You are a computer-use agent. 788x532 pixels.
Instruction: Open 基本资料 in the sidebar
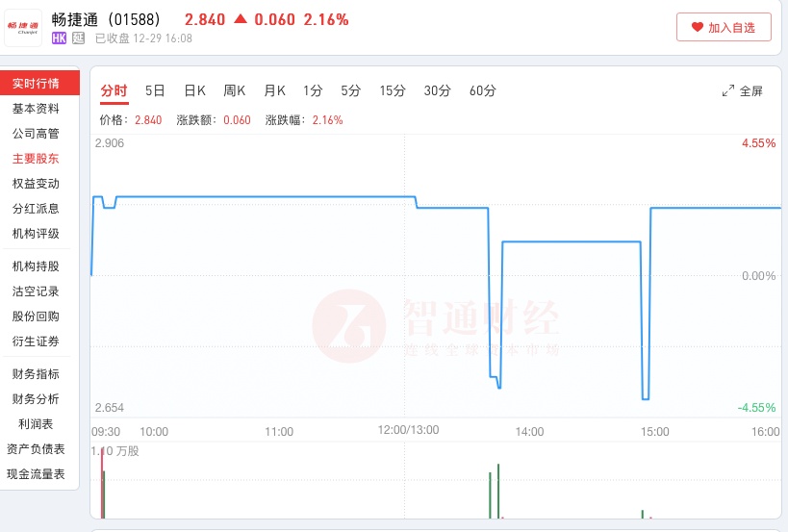pyautogui.click(x=36, y=109)
